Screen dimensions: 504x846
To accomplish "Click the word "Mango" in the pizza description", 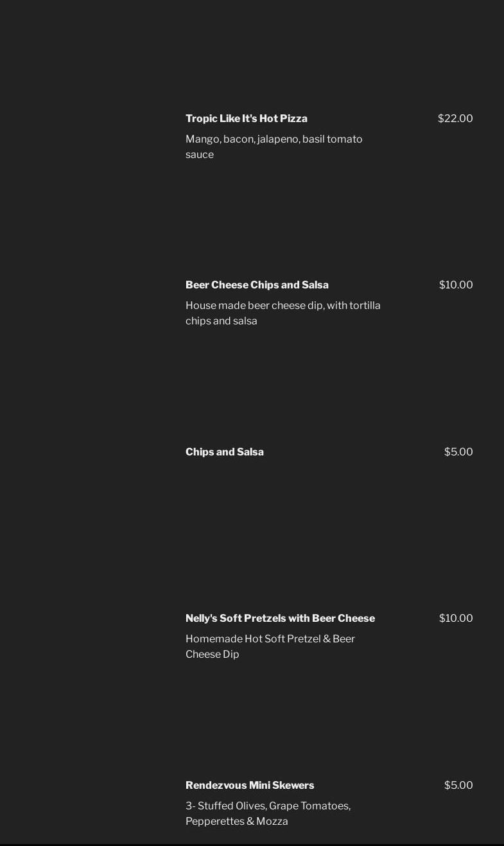I will pos(202,139).
